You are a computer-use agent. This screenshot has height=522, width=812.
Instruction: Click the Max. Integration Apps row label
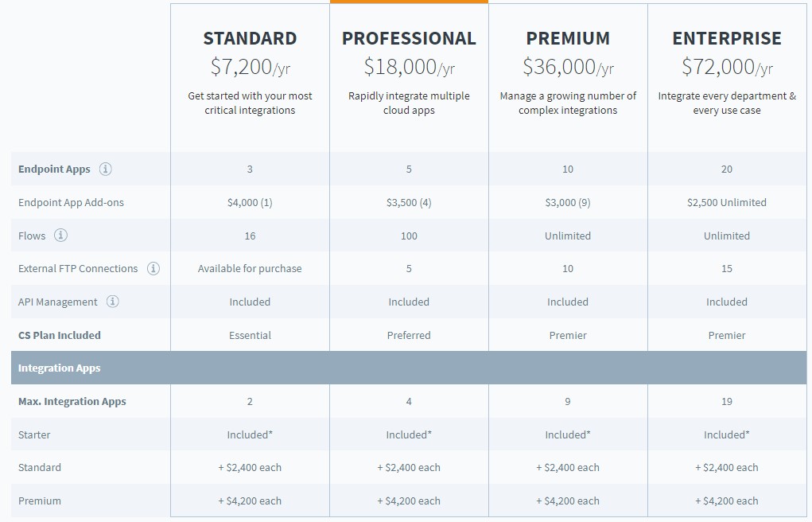[72, 402]
